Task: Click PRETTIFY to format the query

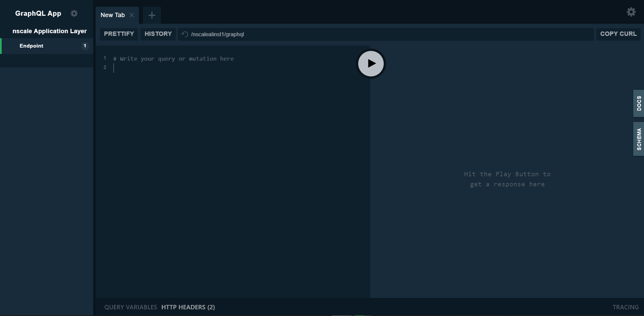Action: (x=119, y=34)
